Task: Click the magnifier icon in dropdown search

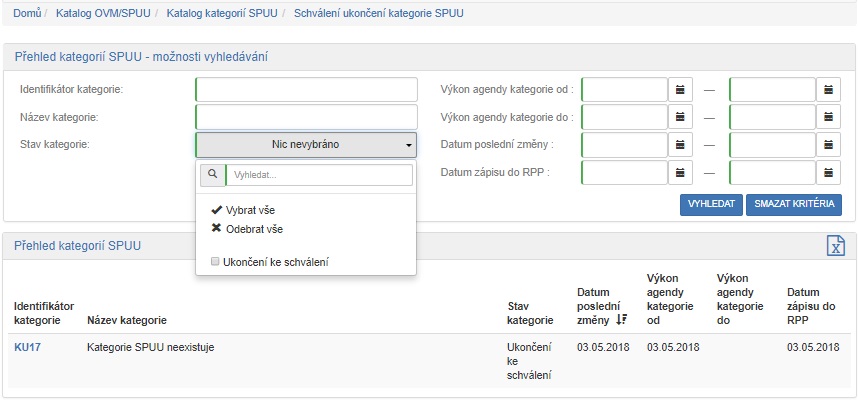Action: tap(213, 176)
